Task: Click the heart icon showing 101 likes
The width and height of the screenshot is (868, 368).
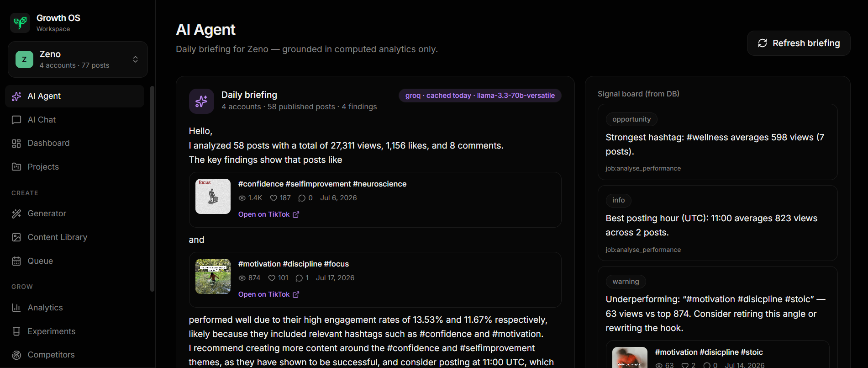Action: [x=272, y=278]
